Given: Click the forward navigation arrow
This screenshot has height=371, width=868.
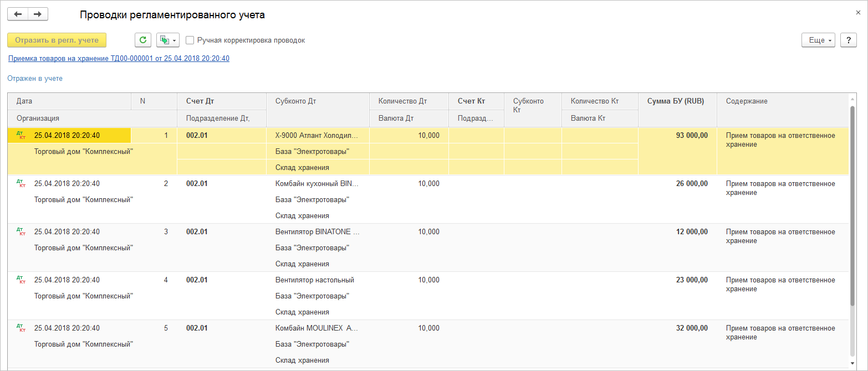Looking at the screenshot, I should (x=38, y=14).
